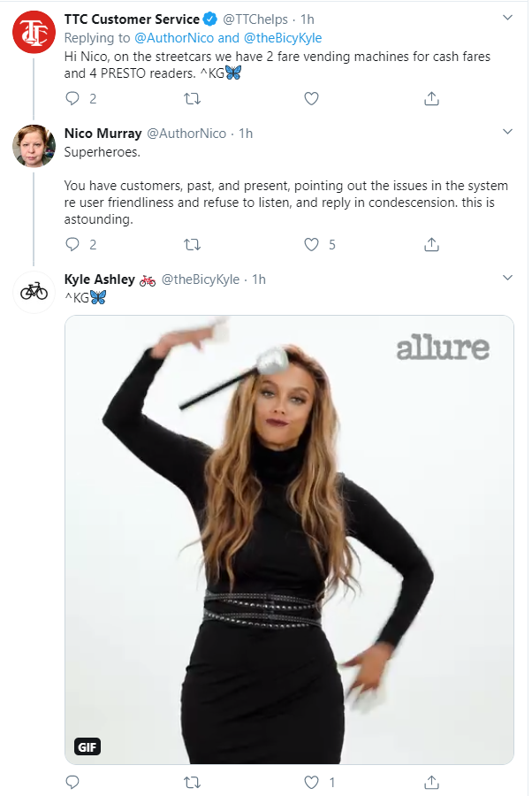The image size is (532, 796).
Task: Expand the options chevron on Nico Murray's tweet
Action: pos(507,132)
